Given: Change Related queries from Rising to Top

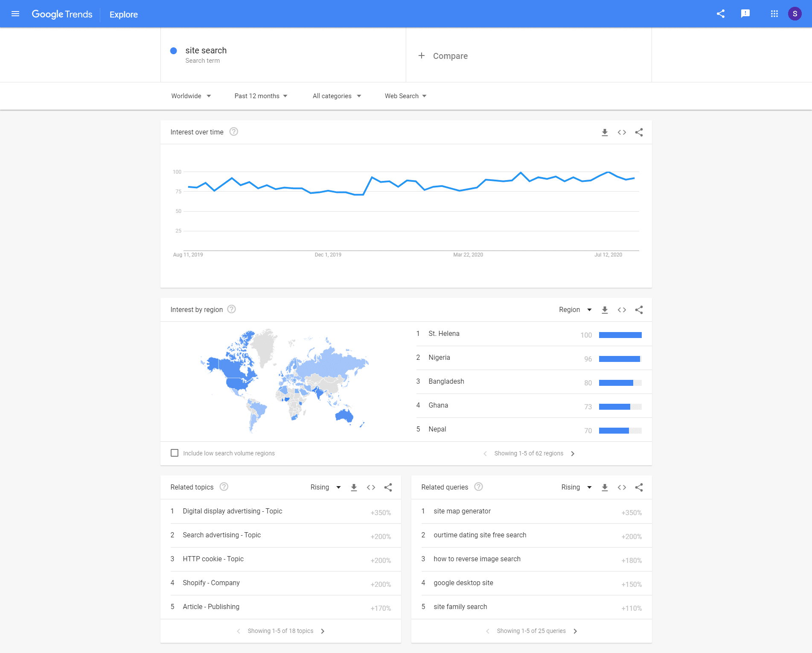Looking at the screenshot, I should [x=576, y=487].
